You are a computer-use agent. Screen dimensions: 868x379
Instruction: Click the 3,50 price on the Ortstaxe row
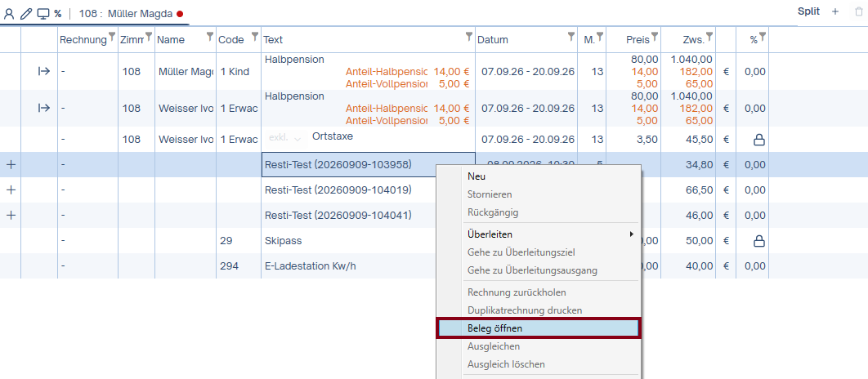tap(647, 140)
